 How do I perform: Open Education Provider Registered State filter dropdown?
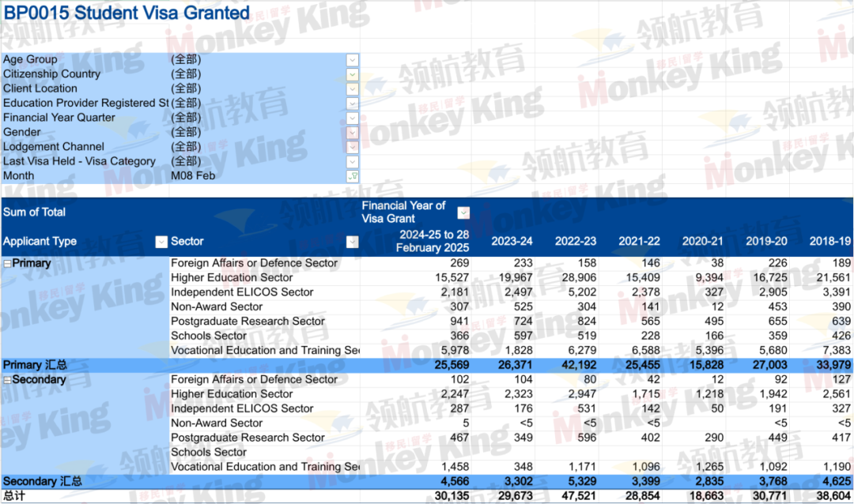pyautogui.click(x=353, y=103)
